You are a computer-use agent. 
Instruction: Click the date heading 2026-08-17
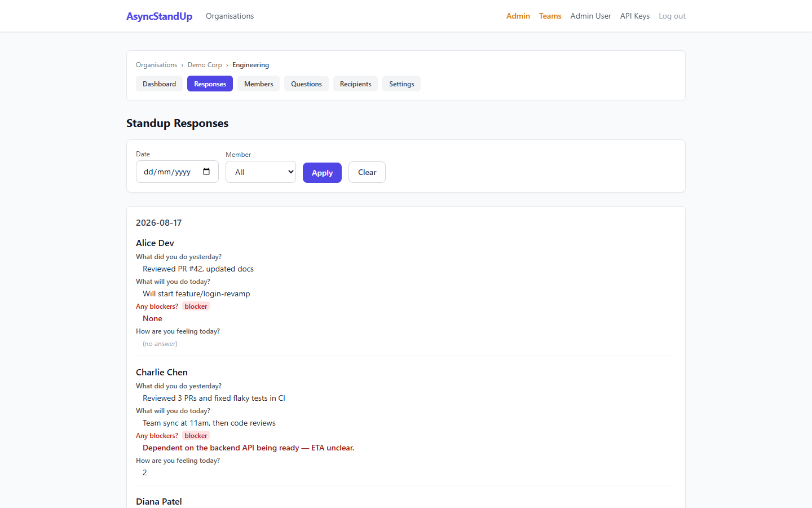tap(158, 223)
